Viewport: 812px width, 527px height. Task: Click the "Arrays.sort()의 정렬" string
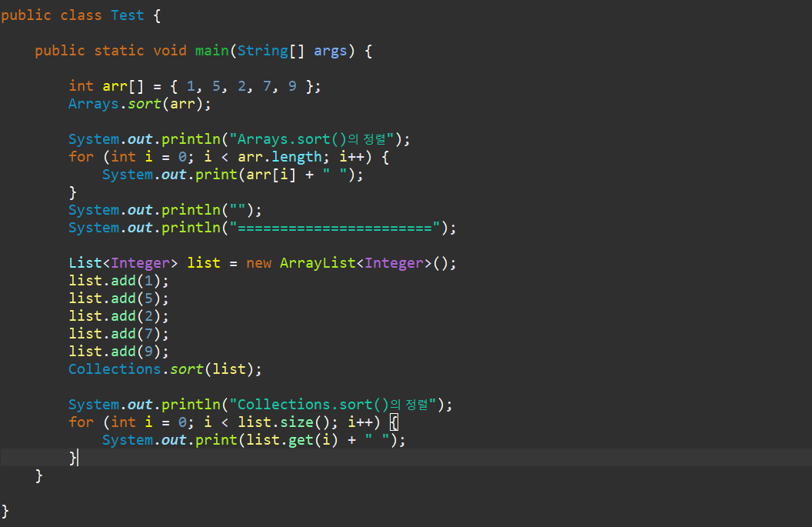coord(311,139)
